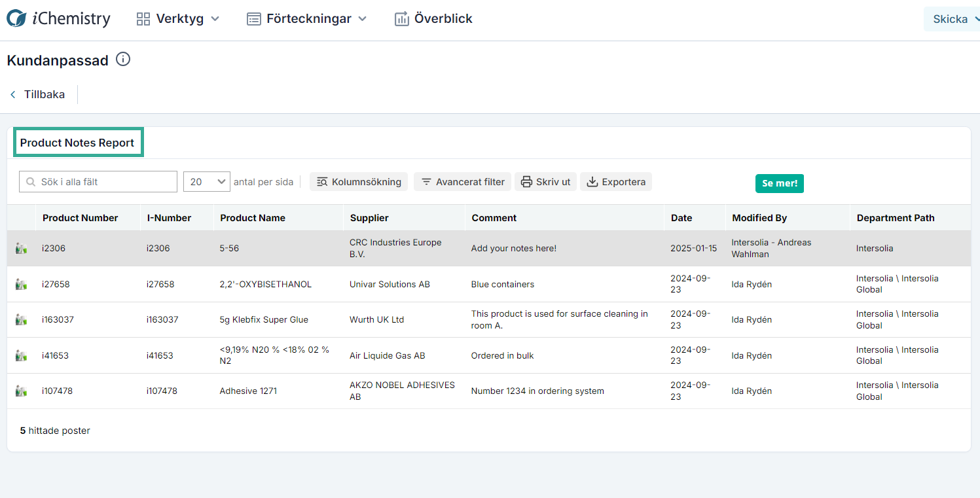Click the product icon in the i2306 row

tap(22, 249)
